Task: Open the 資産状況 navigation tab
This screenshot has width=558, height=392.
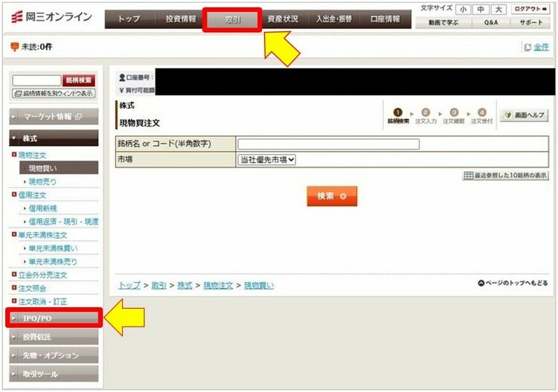Action: pyautogui.click(x=283, y=19)
